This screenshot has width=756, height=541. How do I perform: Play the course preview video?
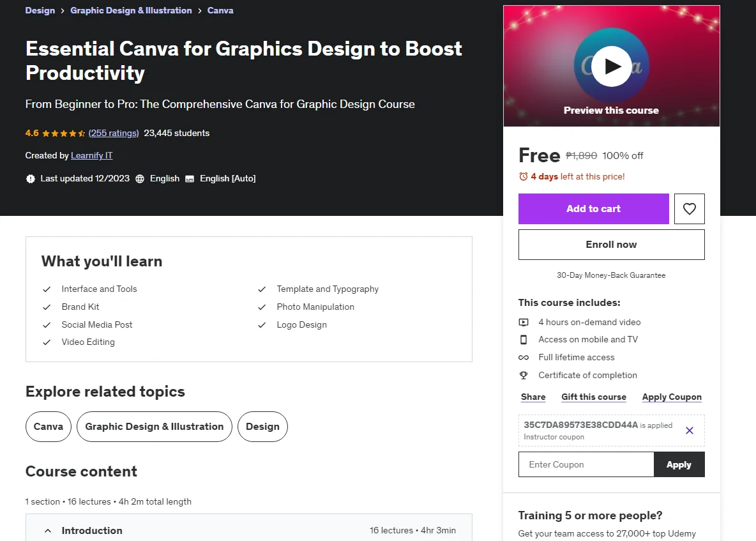pyautogui.click(x=611, y=66)
